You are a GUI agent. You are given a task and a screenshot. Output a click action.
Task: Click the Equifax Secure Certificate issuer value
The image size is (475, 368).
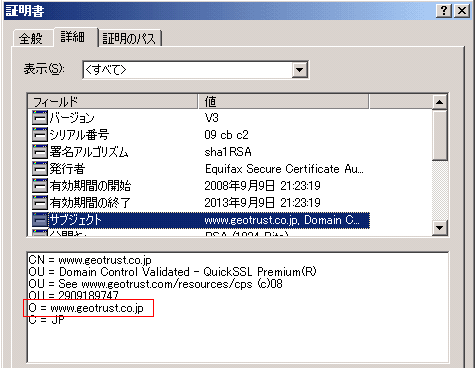click(x=284, y=169)
